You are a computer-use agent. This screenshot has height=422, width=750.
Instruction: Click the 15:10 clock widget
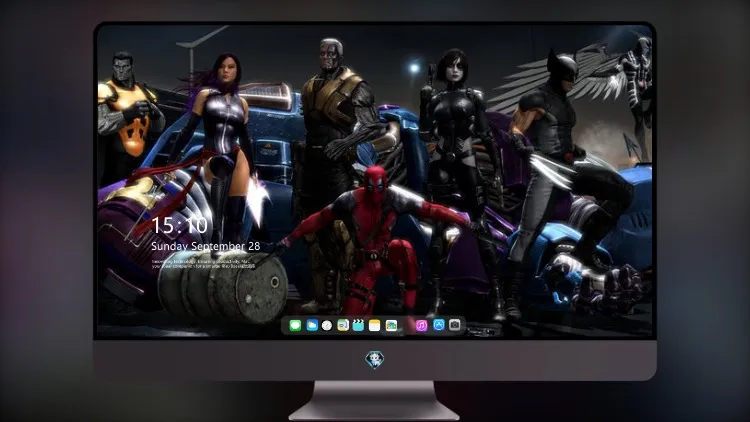pyautogui.click(x=179, y=225)
